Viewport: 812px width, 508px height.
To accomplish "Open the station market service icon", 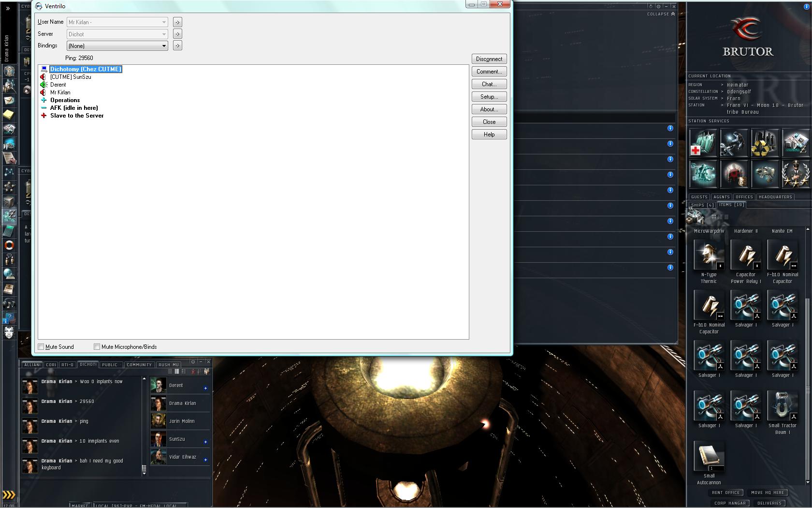I will [x=796, y=143].
